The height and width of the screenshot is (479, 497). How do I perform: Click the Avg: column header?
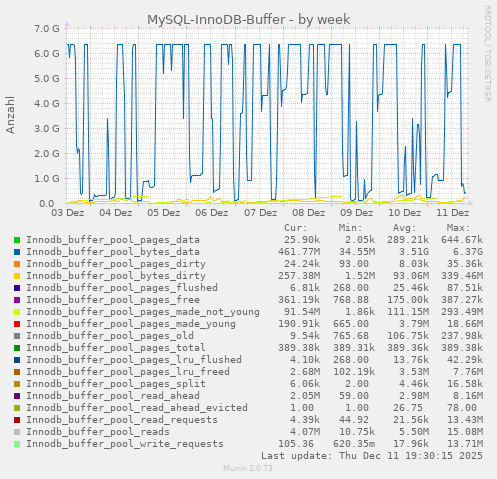pos(405,228)
